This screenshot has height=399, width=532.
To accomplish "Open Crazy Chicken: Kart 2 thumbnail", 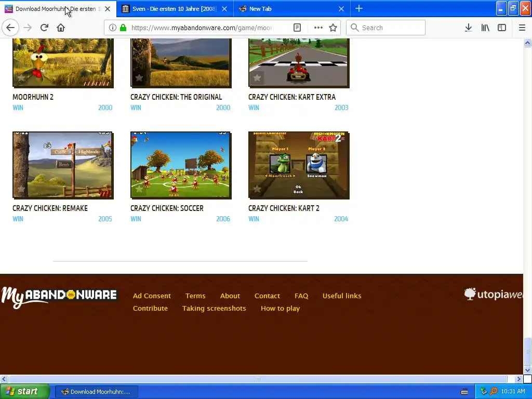I will tap(299, 165).
